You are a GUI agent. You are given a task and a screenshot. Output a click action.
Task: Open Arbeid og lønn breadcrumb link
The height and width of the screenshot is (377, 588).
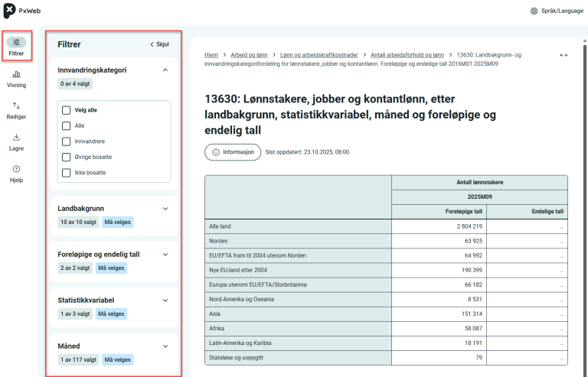pos(249,55)
